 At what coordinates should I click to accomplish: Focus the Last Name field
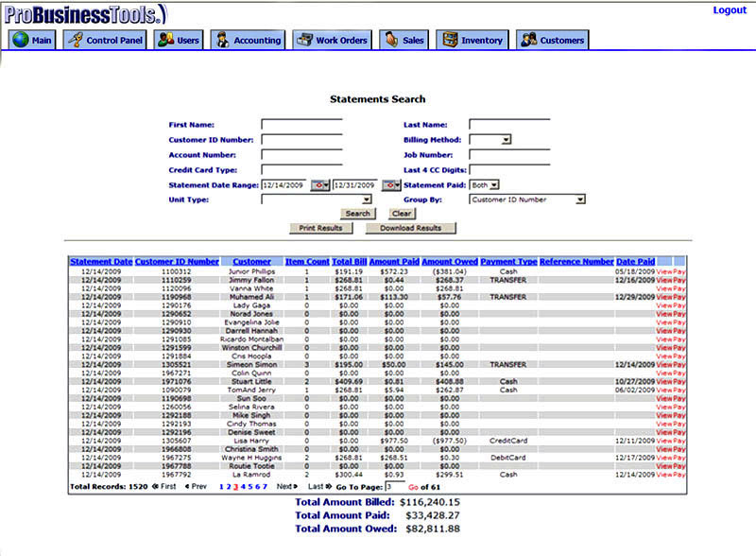pyautogui.click(x=509, y=125)
